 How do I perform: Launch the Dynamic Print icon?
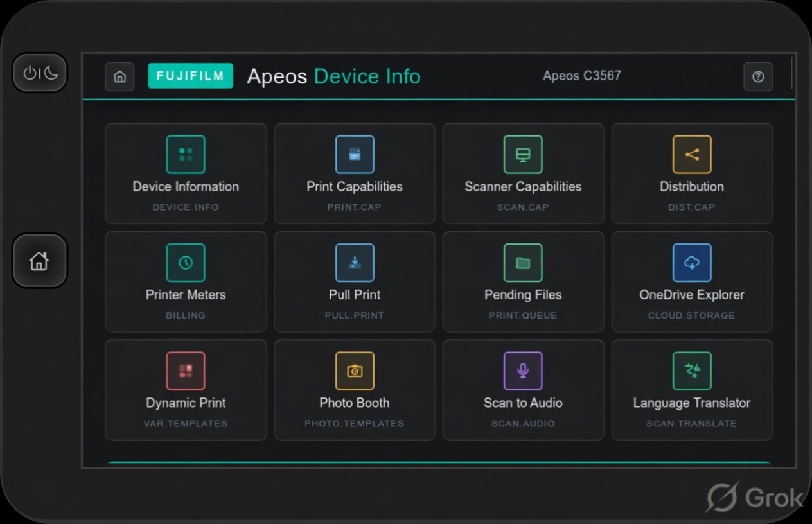pyautogui.click(x=186, y=371)
